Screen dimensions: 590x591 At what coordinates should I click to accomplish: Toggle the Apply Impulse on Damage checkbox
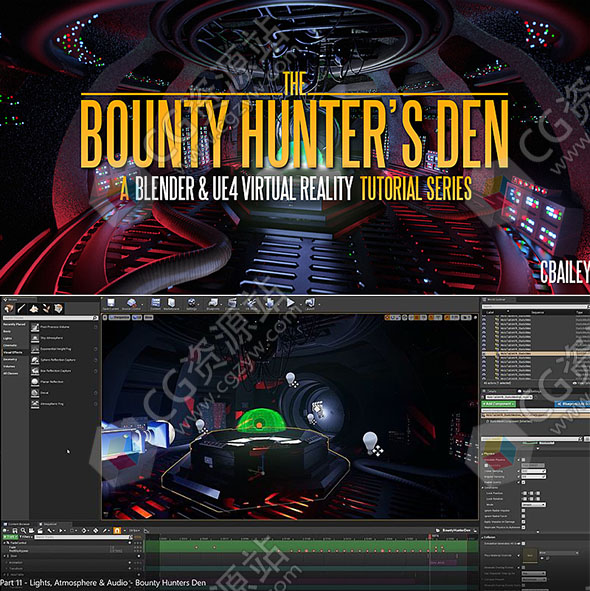[x=523, y=522]
